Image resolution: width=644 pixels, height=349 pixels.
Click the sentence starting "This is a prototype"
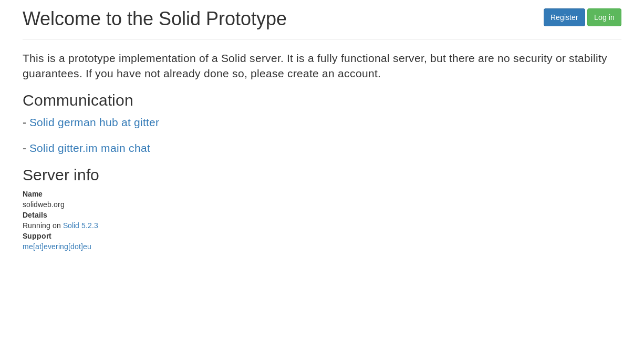pos(152,58)
